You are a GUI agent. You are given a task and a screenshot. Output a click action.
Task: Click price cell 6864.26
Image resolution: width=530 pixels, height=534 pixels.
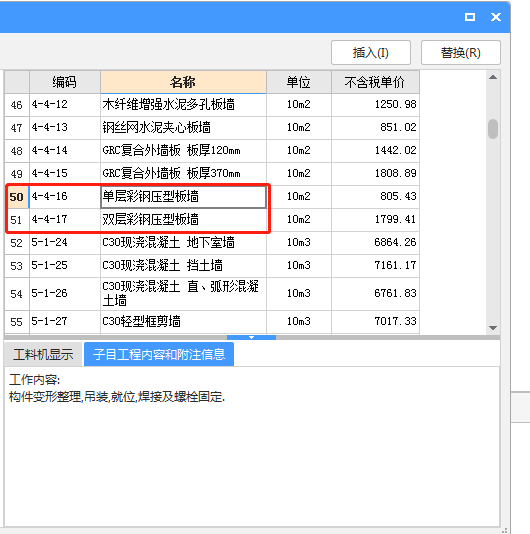click(375, 243)
